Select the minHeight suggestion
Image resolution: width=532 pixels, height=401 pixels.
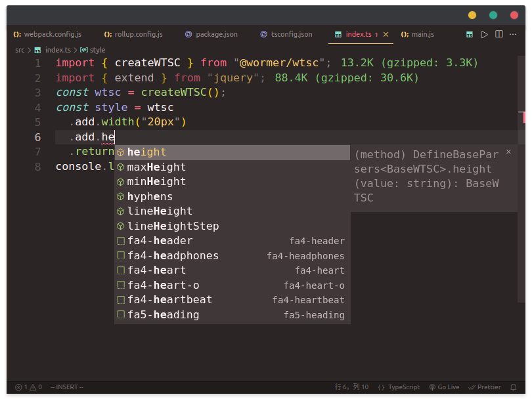[232, 182]
